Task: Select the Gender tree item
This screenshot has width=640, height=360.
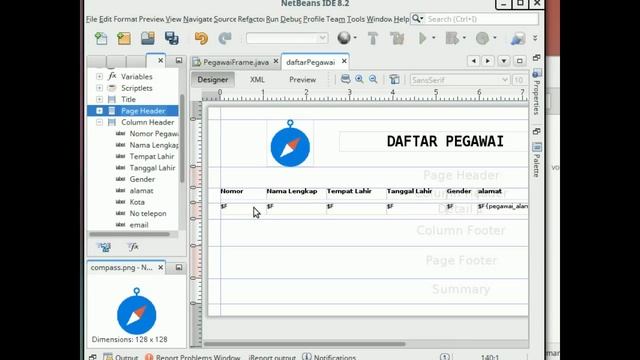Action: point(142,179)
